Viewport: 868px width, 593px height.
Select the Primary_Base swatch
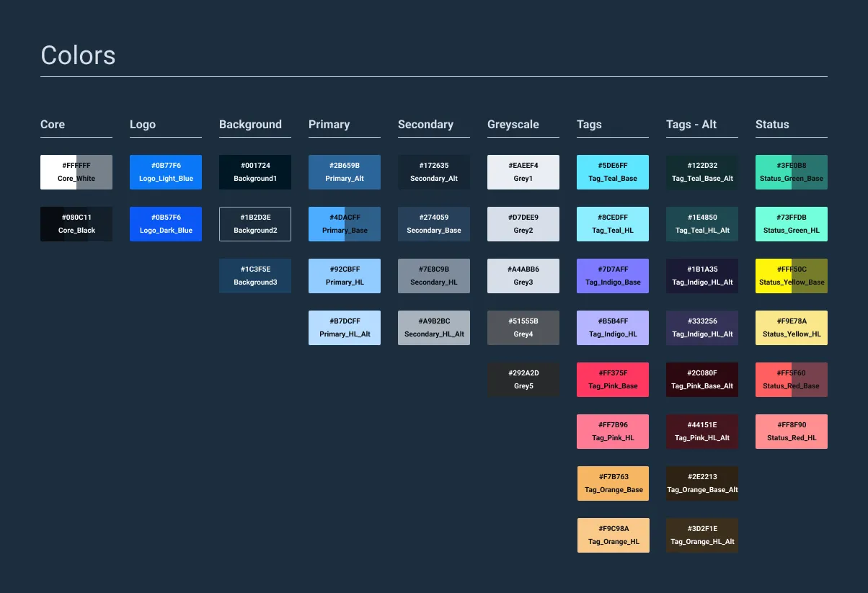pyautogui.click(x=345, y=223)
